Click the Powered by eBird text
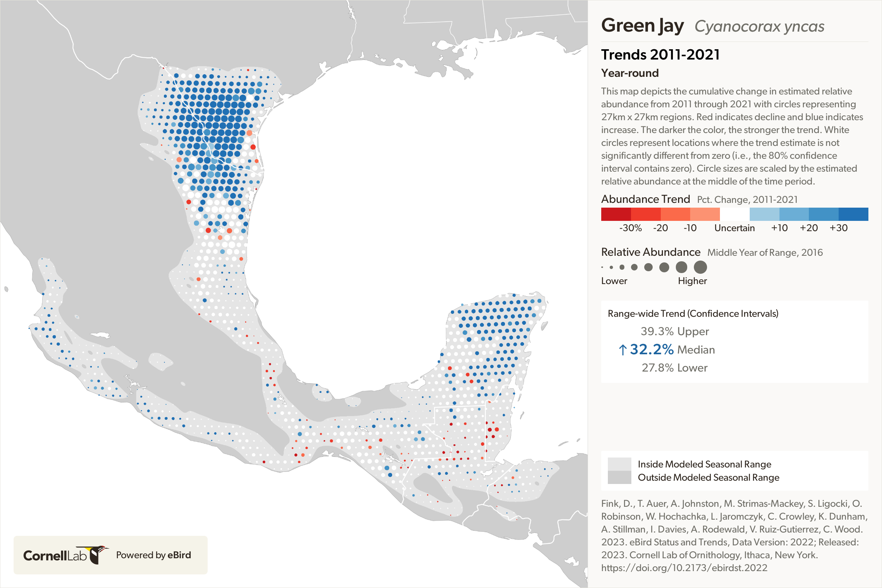Viewport: 882px width, 588px height. (153, 555)
